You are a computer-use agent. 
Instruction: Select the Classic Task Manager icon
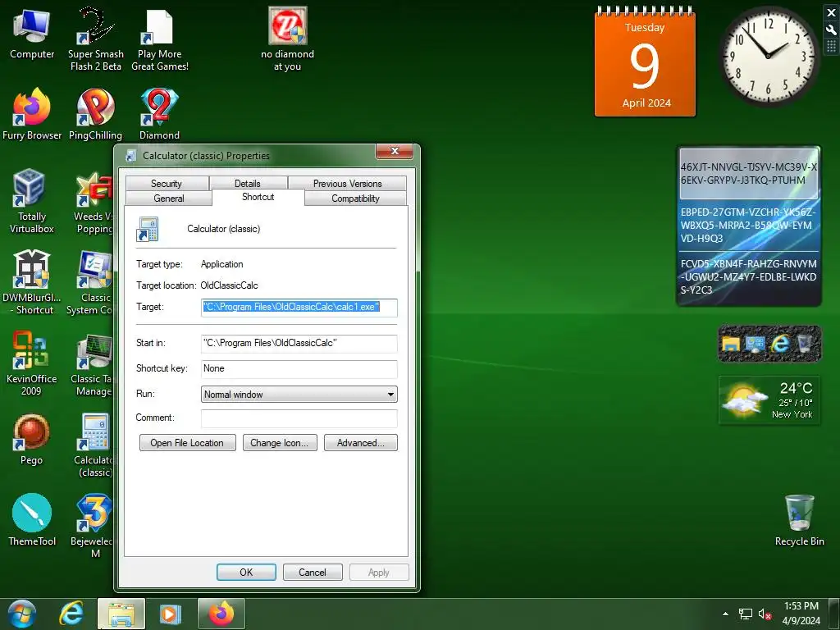92,364
